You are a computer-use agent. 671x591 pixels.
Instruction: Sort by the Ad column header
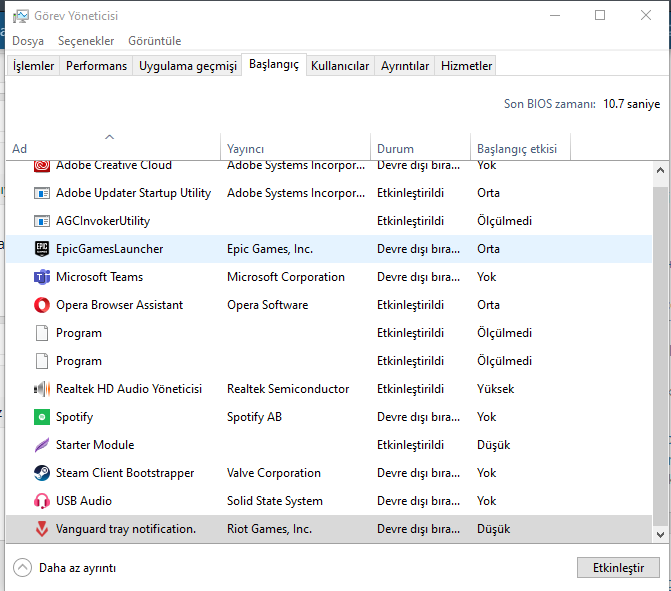[x=113, y=147]
